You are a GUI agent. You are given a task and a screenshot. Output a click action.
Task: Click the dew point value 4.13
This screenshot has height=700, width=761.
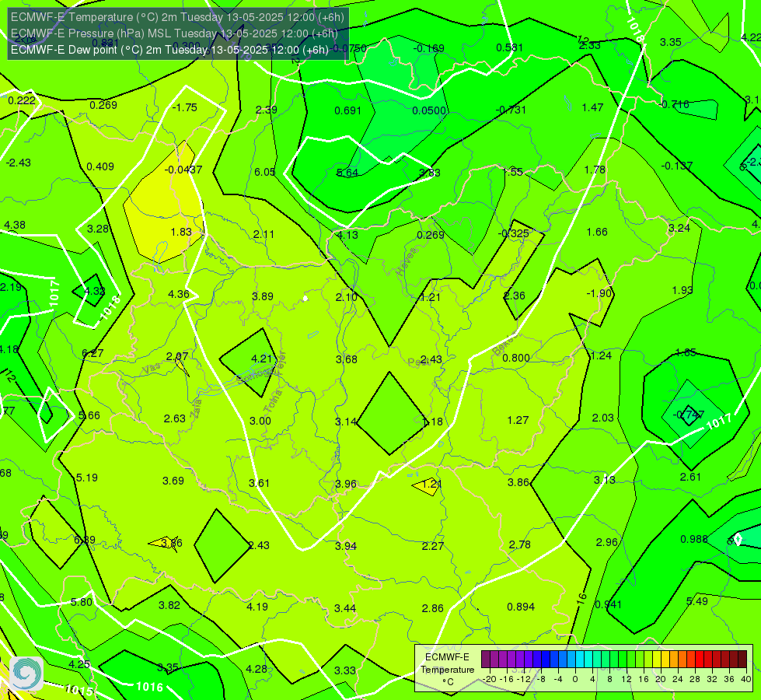347,235
